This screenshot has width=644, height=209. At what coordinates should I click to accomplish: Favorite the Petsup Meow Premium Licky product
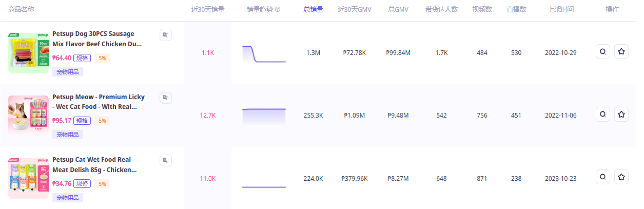tap(621, 115)
